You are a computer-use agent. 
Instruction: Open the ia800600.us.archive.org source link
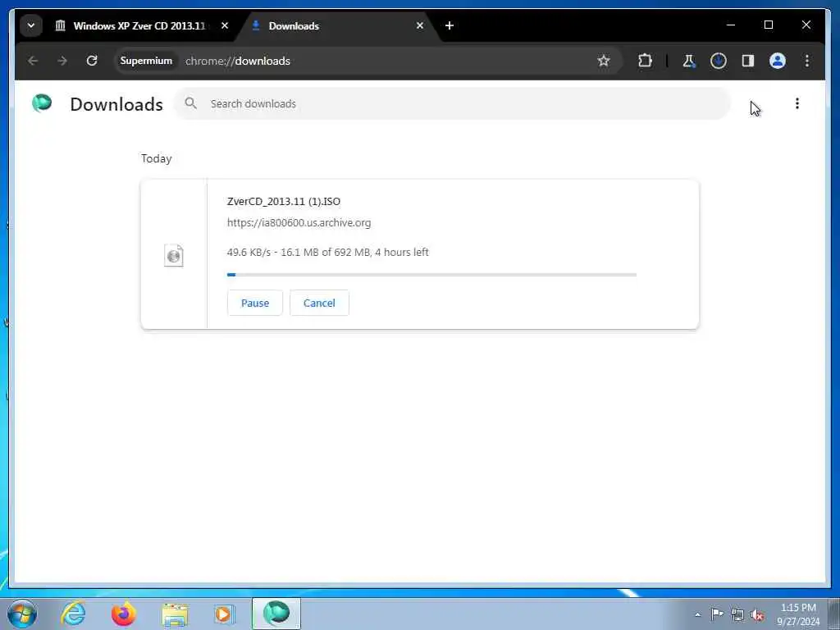(x=299, y=223)
